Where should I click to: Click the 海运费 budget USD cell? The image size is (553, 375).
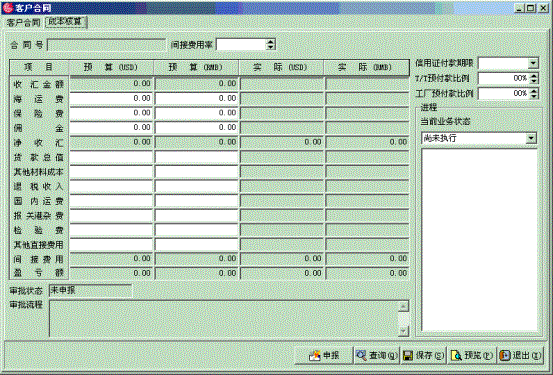(x=111, y=98)
